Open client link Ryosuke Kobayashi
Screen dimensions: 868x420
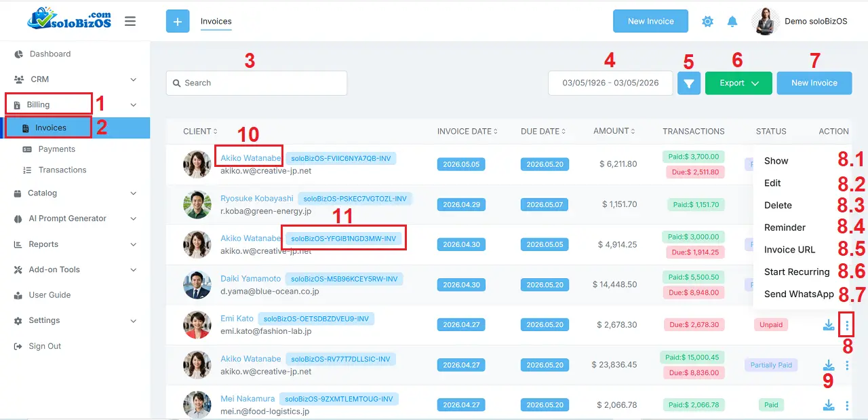(x=257, y=199)
